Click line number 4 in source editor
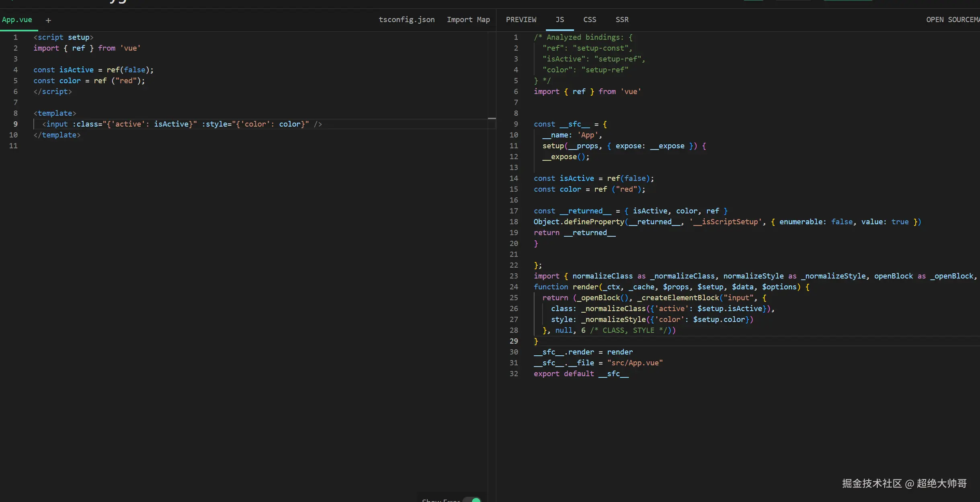The height and width of the screenshot is (502, 980). [15, 70]
